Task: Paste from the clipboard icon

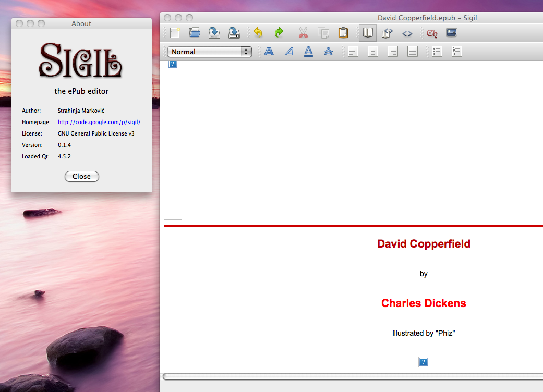Action: coord(343,33)
